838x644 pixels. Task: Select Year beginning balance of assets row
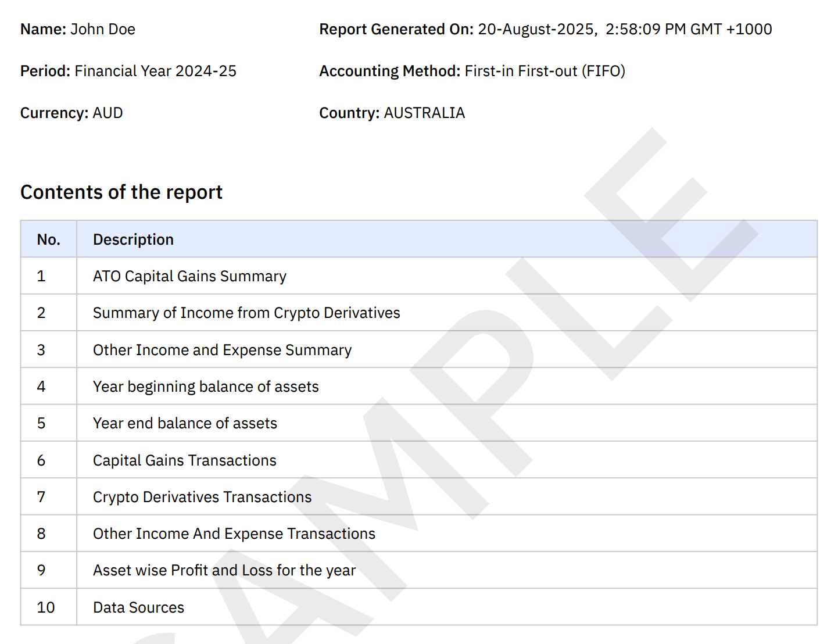pos(205,386)
